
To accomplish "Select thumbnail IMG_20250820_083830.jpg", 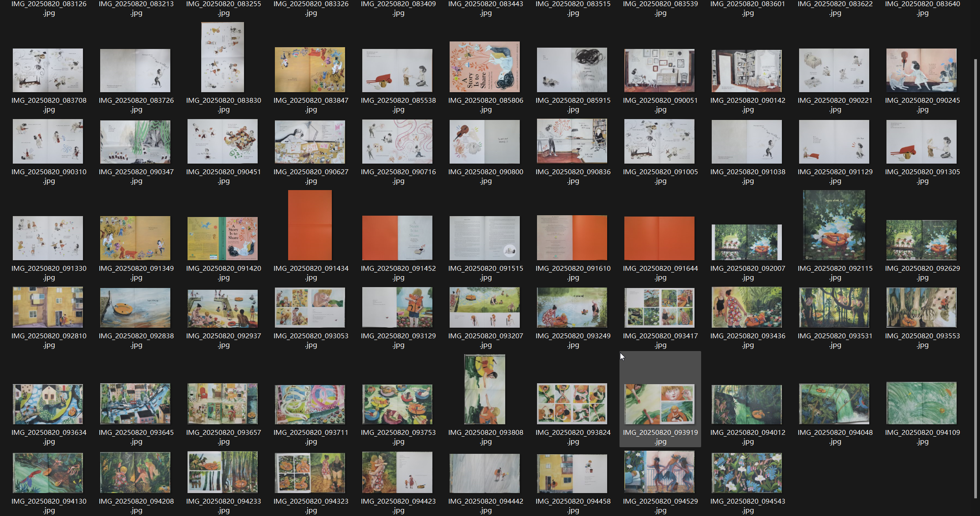I will [222, 57].
